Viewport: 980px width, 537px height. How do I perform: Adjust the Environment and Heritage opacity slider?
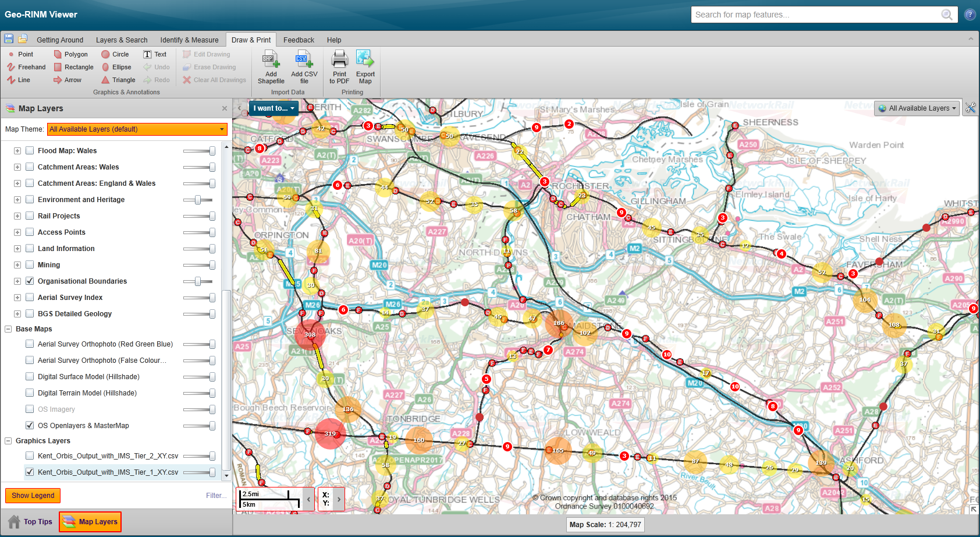coord(198,200)
